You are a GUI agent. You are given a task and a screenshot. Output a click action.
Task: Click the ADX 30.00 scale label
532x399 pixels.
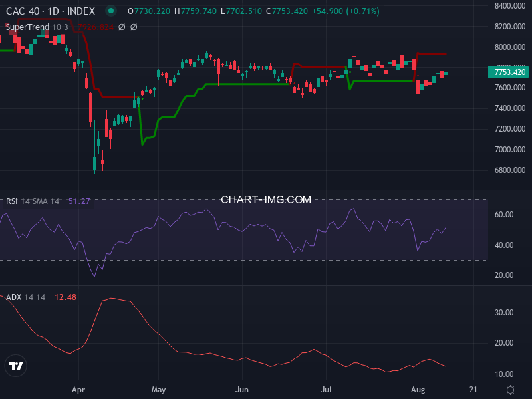coord(504,312)
